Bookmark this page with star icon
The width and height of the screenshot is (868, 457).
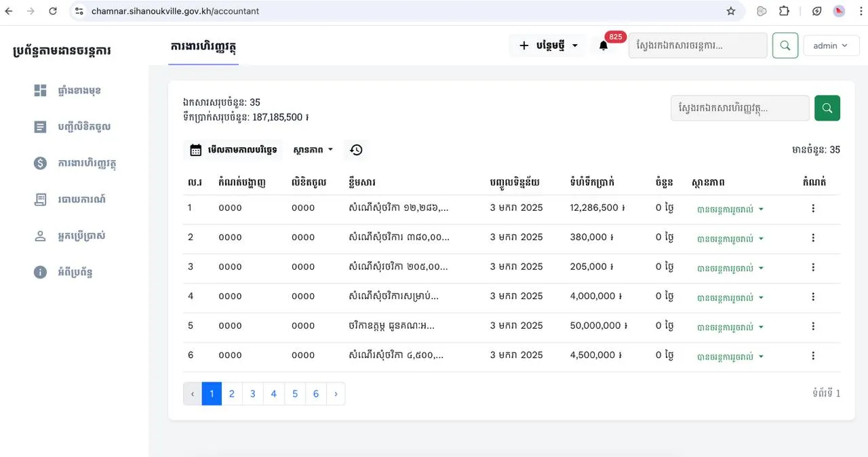click(x=730, y=11)
